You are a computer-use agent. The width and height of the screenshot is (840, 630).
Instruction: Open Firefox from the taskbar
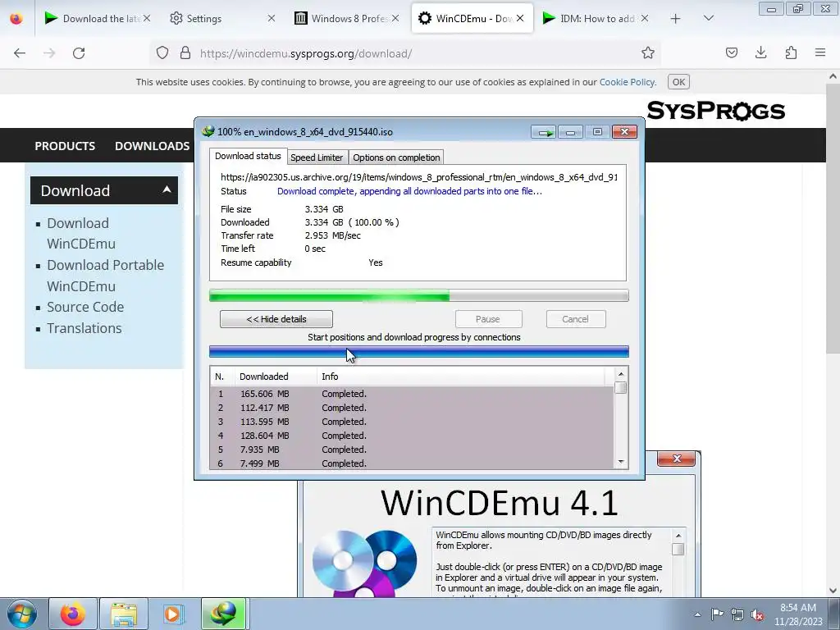pos(73,614)
